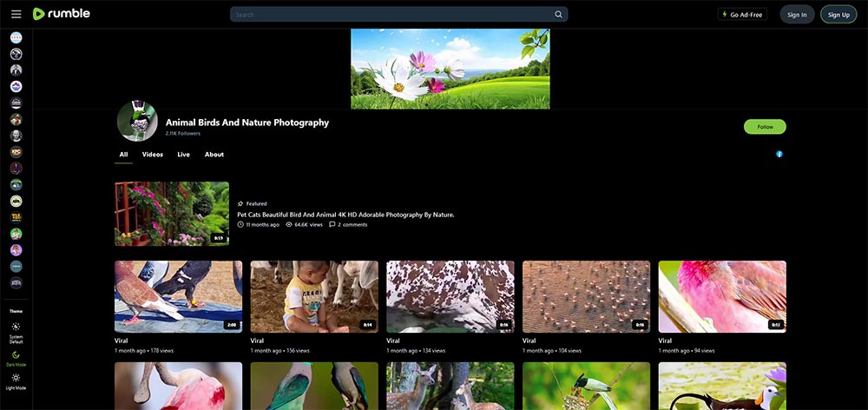Click the Sign Up button
868x410 pixels.
[x=838, y=15]
